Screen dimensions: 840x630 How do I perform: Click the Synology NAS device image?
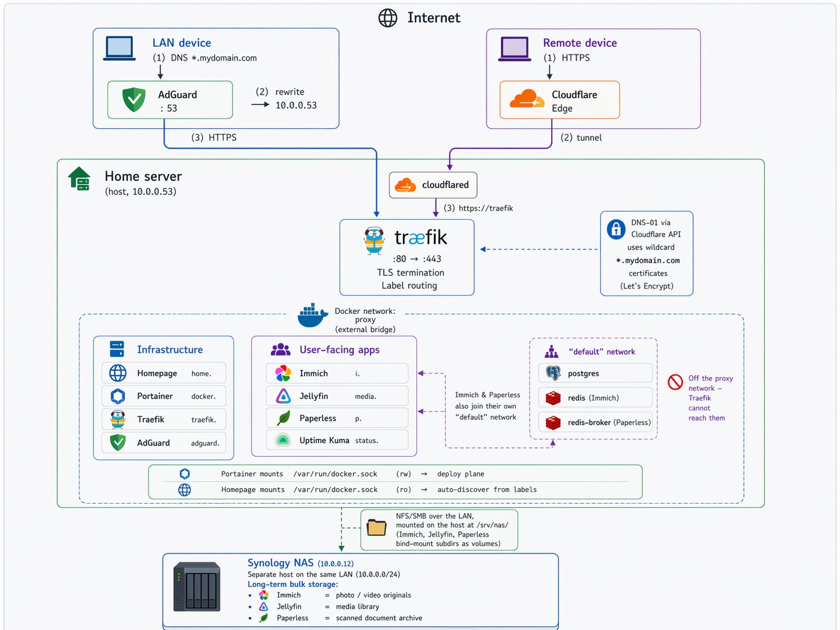point(197,586)
